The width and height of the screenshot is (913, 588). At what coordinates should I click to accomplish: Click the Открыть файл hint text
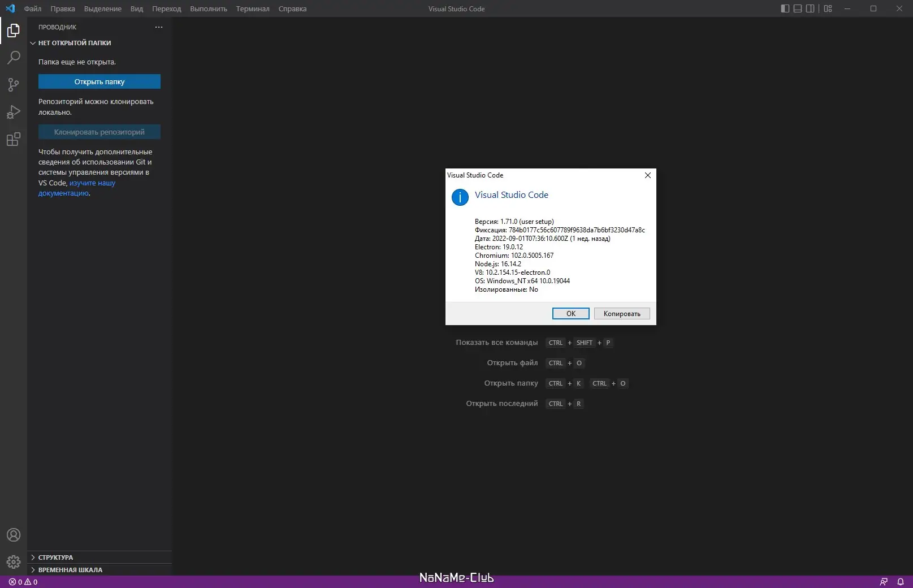pyautogui.click(x=512, y=363)
